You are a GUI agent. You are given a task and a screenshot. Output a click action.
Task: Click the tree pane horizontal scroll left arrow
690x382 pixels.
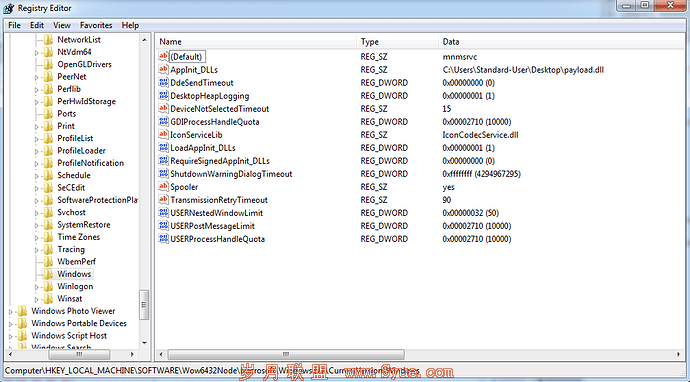tap(11, 354)
